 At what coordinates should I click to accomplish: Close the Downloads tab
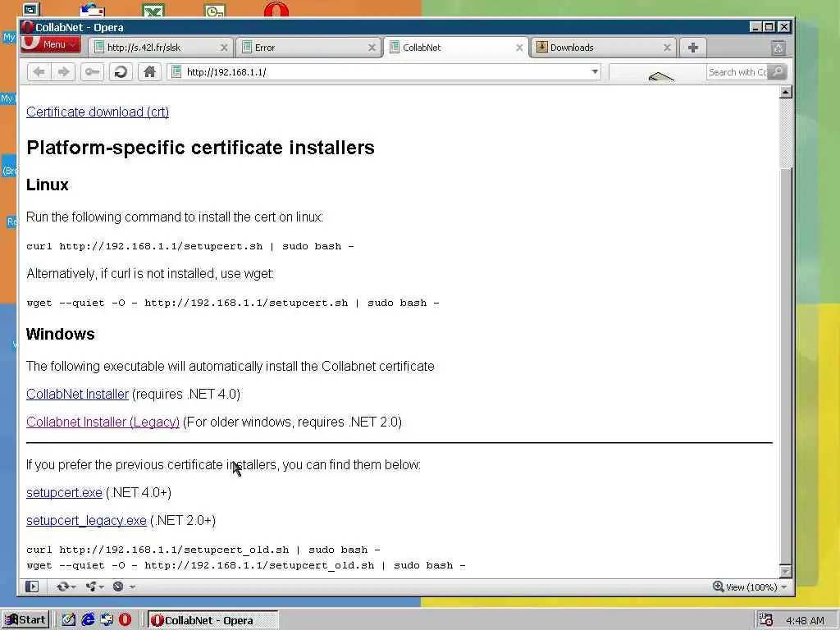coord(667,48)
